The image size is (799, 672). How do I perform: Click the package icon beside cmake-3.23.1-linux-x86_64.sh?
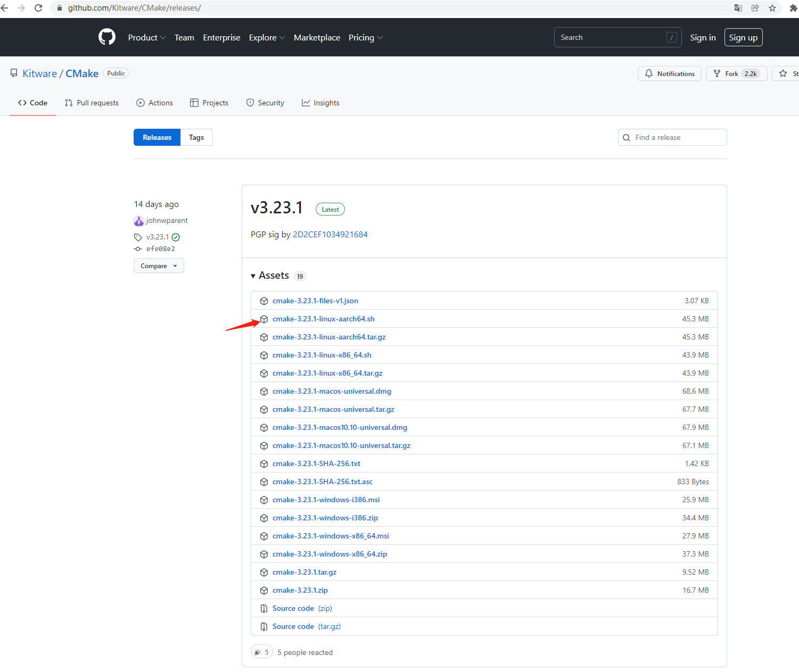click(264, 355)
